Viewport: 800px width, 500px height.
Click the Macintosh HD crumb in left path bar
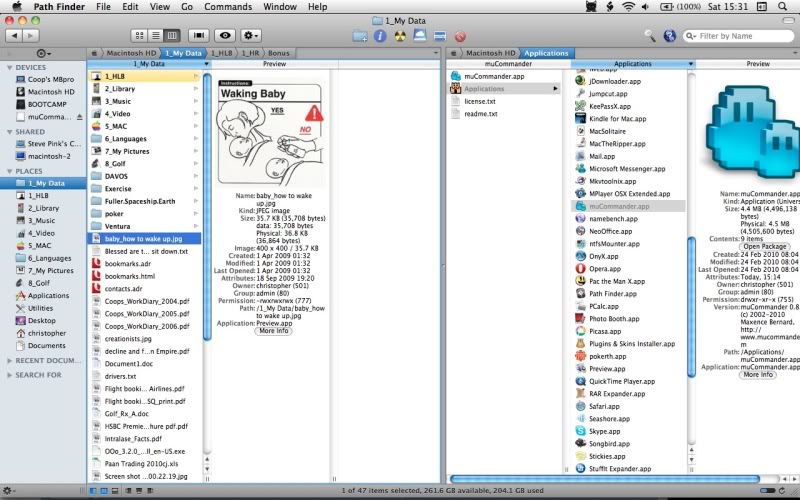pos(131,53)
